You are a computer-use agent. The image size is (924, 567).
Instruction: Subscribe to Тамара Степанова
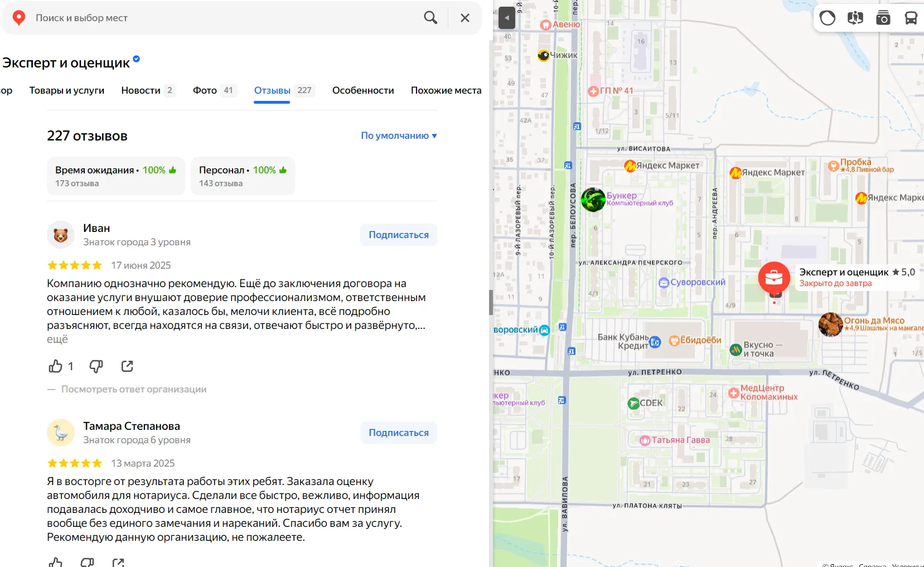coord(399,433)
